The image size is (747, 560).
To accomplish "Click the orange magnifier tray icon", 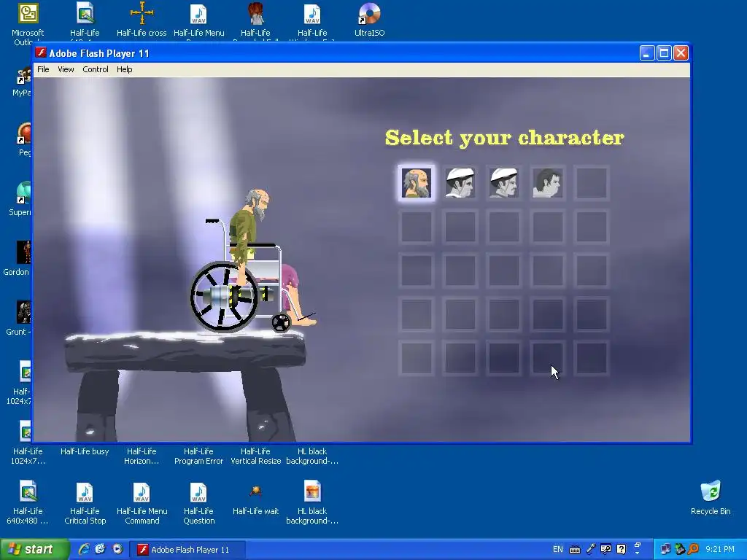I will [x=693, y=550].
